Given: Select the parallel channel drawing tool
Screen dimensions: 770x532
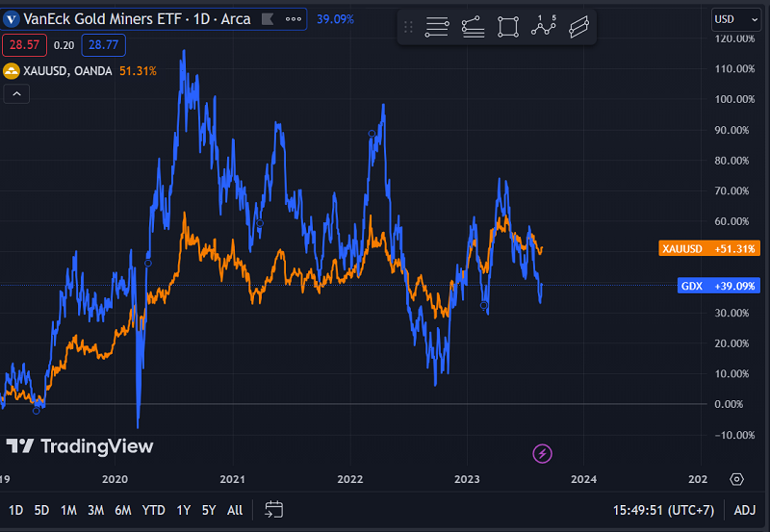Looking at the screenshot, I should pyautogui.click(x=578, y=28).
